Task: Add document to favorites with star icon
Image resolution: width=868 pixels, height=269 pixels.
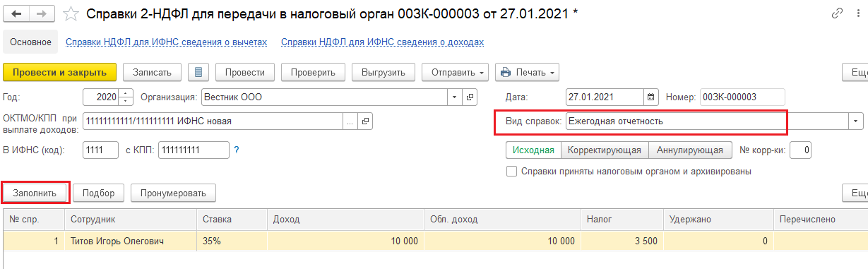Action: [71, 13]
